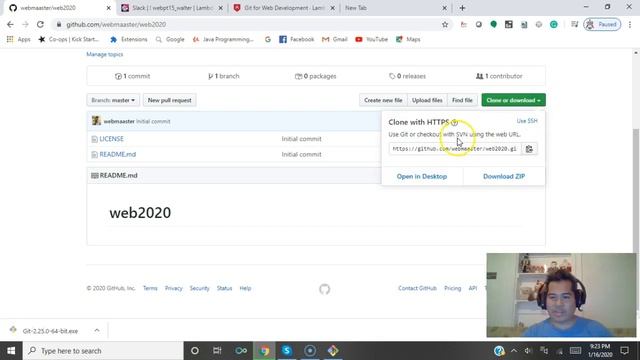Screen dimensions: 640x360
Task: Open the Apps bookmarks shortcut
Action: click(x=19, y=39)
